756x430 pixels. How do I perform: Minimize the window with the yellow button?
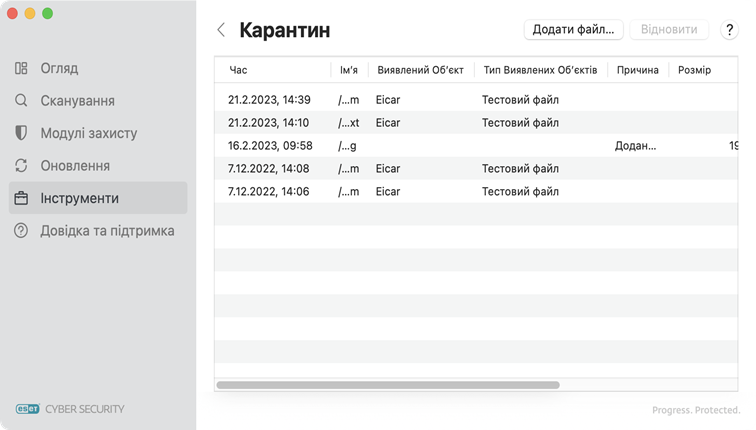[30, 13]
